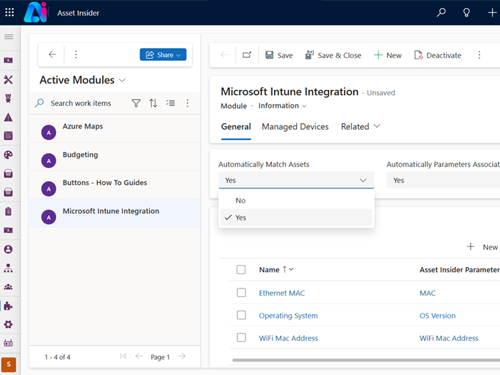Viewport: 500px width, 375px height.
Task: Open the hierarchy org chart sidebar icon
Action: 8,268
